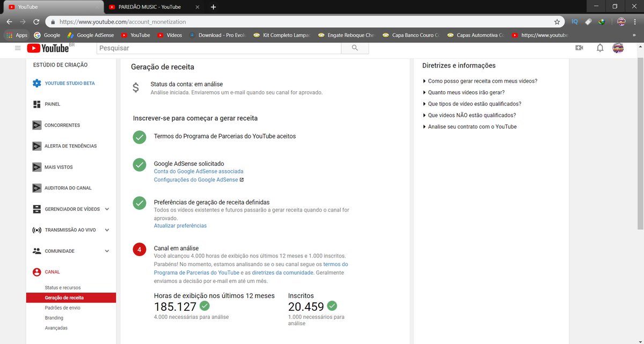Open the notifications bell

tap(600, 48)
